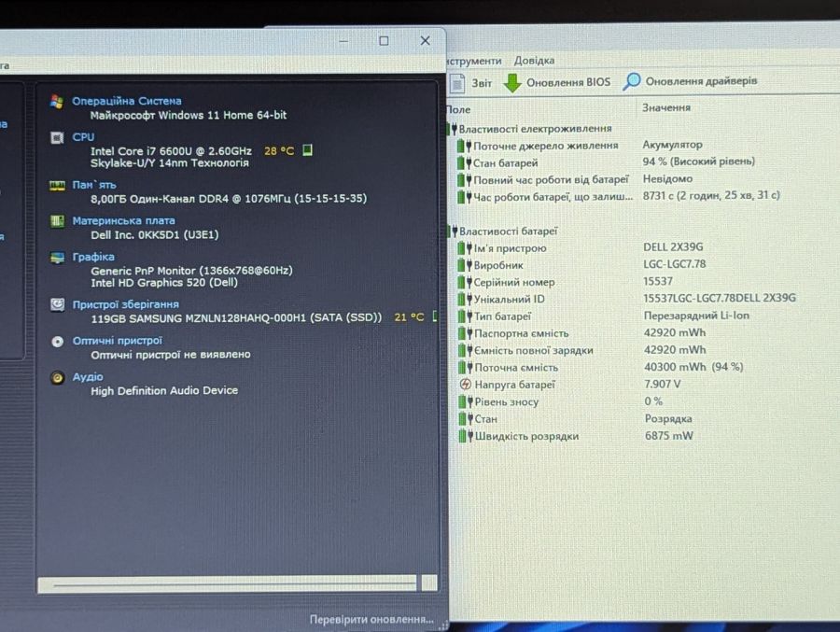
Task: Click the battery icon beside Рівень зносу
Action: [x=465, y=401]
